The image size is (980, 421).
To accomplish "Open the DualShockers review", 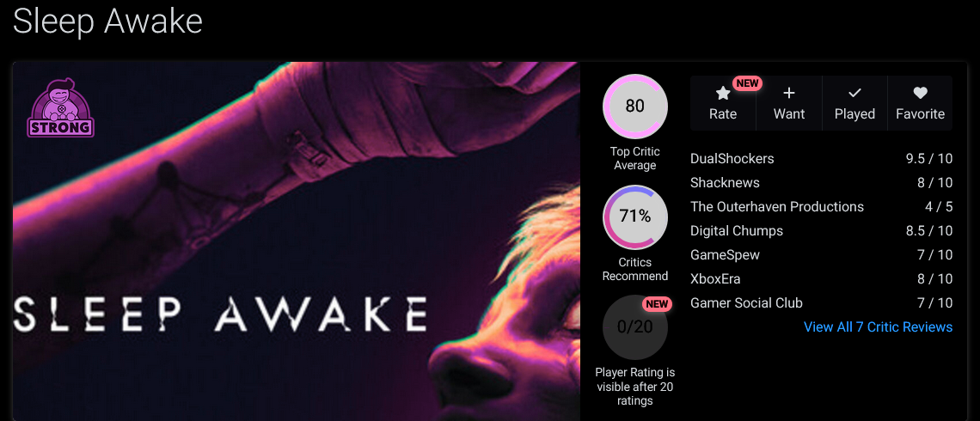I will [821, 159].
